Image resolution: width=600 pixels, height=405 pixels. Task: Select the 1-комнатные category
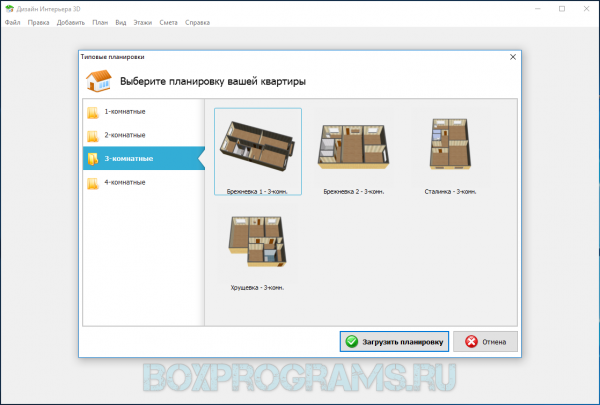coord(144,111)
